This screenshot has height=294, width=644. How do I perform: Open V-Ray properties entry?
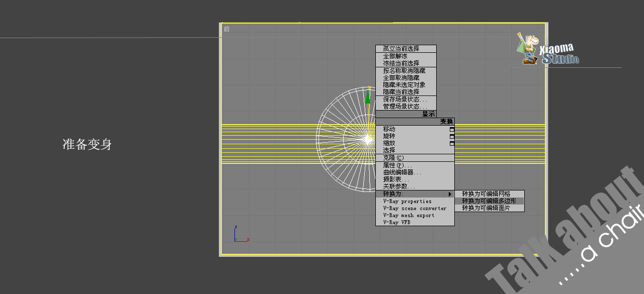click(407, 202)
